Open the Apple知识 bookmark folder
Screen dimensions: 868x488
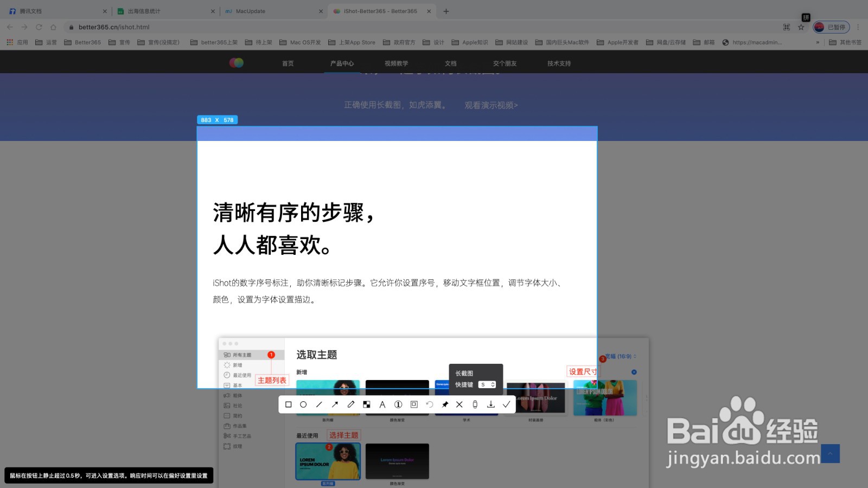(470, 42)
